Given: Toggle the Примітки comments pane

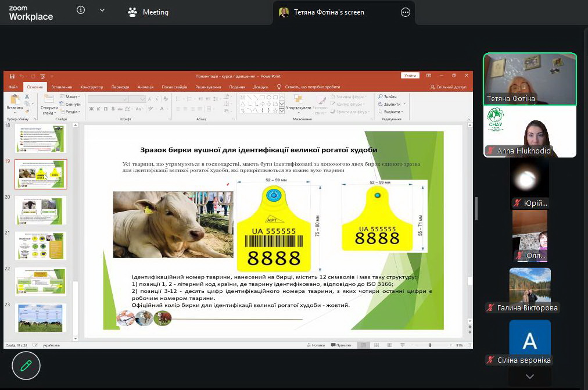Looking at the screenshot, I should [341, 345].
